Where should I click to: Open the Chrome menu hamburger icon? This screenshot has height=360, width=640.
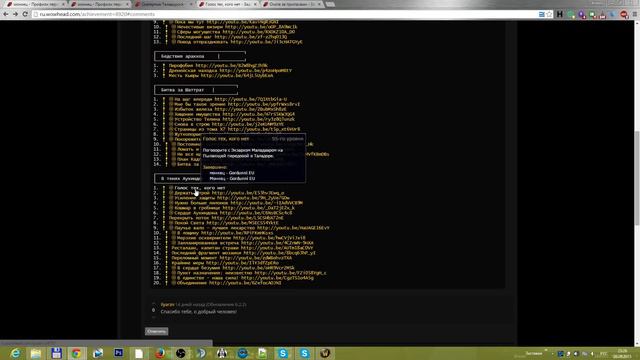click(635, 14)
